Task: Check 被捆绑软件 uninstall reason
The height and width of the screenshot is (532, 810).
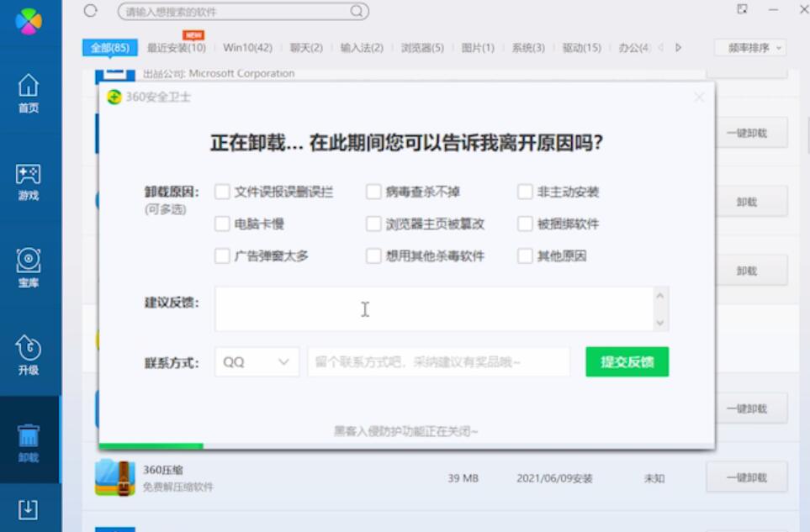Action: tap(525, 224)
